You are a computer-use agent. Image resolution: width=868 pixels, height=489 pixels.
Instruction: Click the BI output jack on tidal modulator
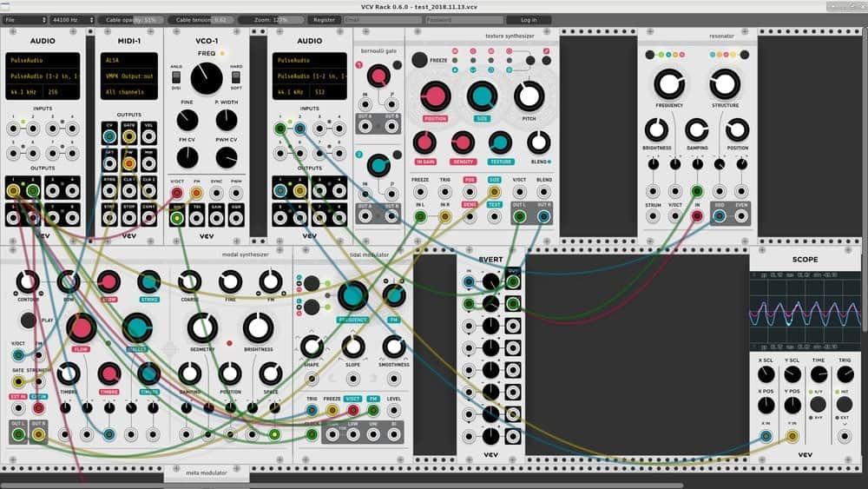pos(393,435)
